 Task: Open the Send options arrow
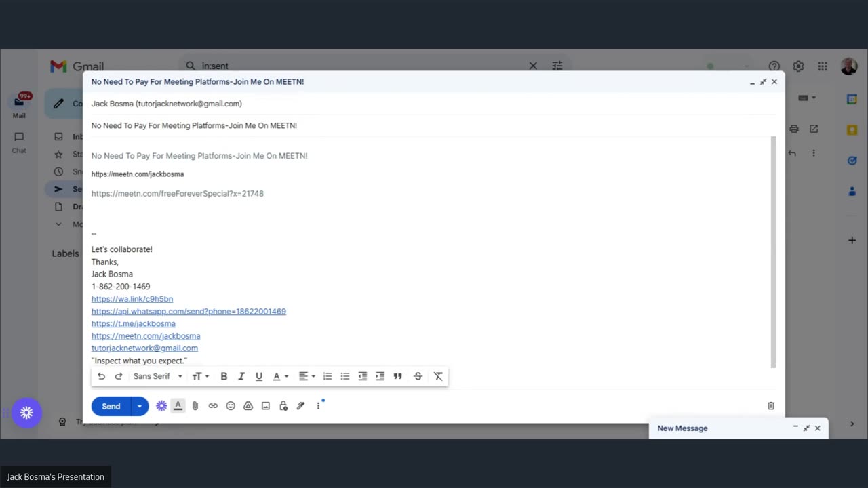(140, 406)
